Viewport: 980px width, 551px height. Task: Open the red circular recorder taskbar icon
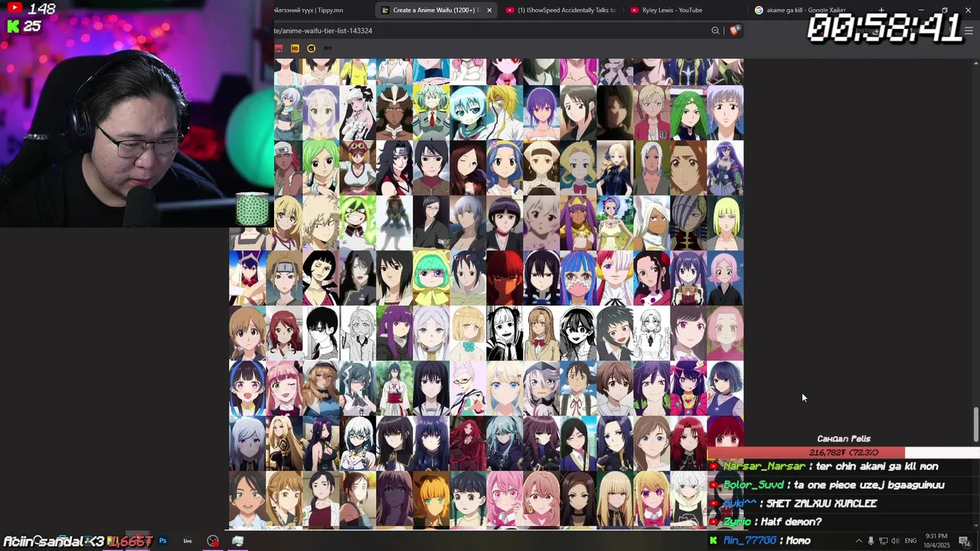coord(213,541)
